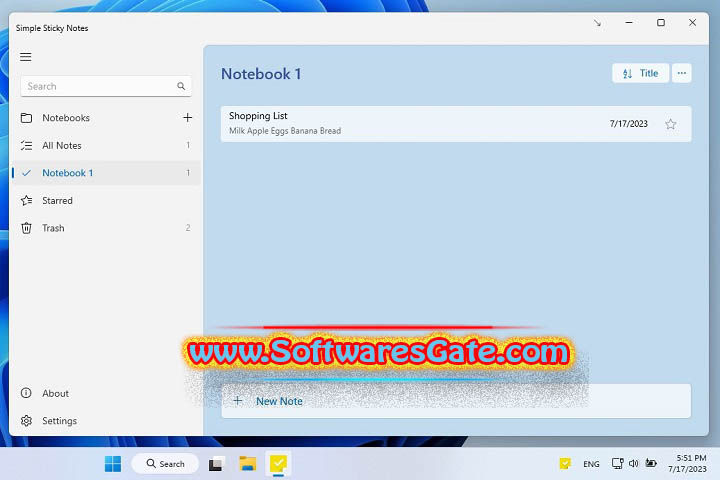The width and height of the screenshot is (720, 480).
Task: Click the 7/17/2023 note date
Action: coord(629,124)
